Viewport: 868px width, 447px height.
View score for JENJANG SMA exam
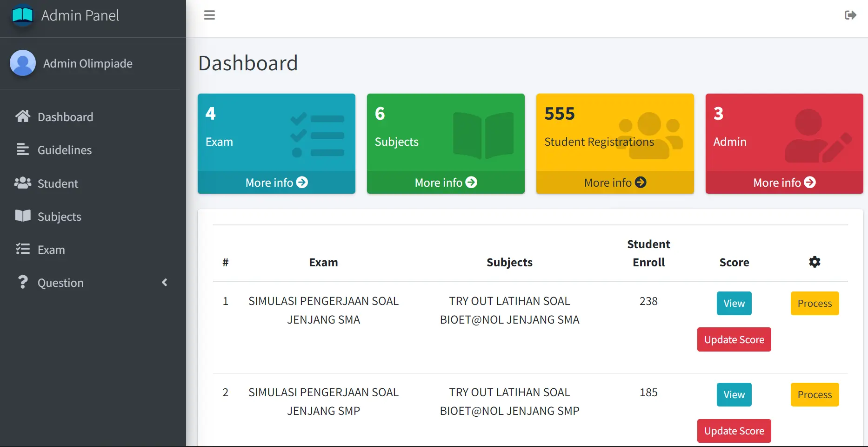[734, 303]
